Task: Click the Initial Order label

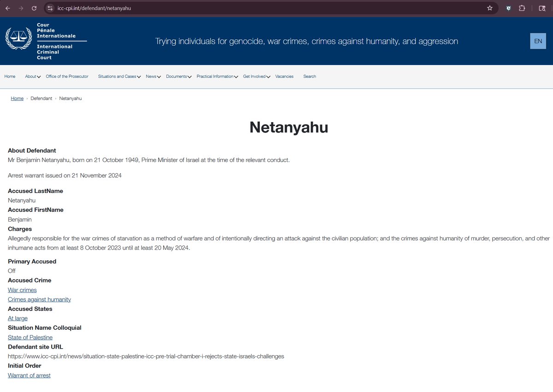Action: coord(24,366)
